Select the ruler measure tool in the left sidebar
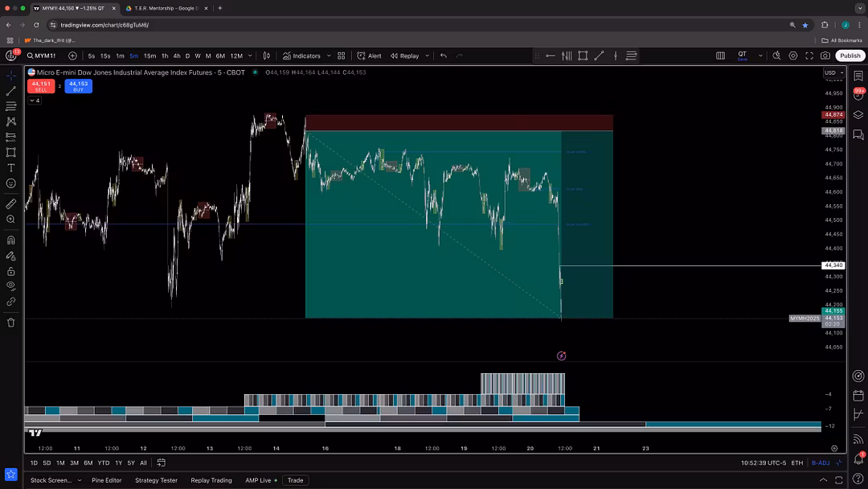 [x=11, y=203]
